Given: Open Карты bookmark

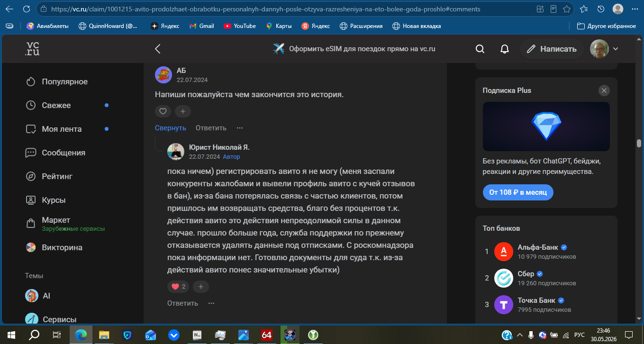Looking at the screenshot, I should [x=279, y=26].
